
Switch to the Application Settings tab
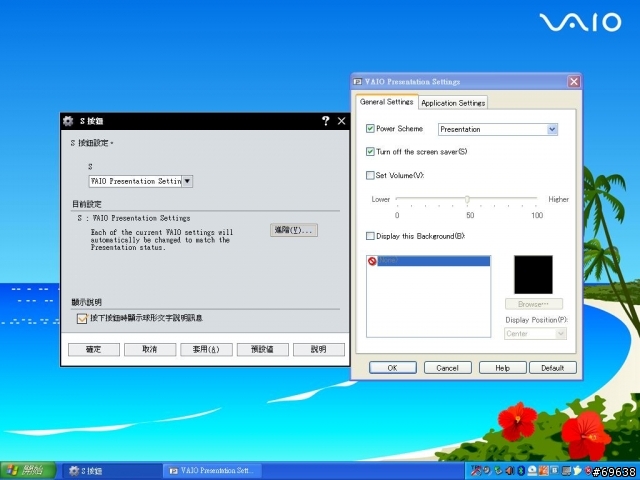coord(453,103)
